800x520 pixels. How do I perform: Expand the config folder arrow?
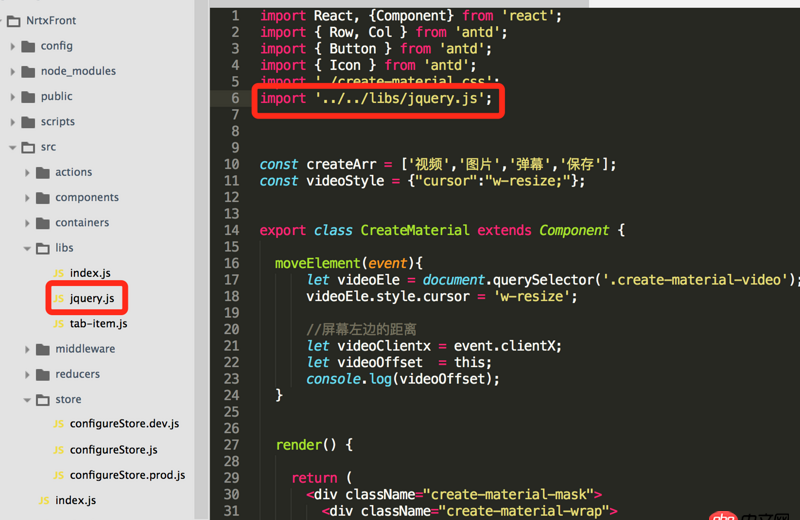pos(13,46)
